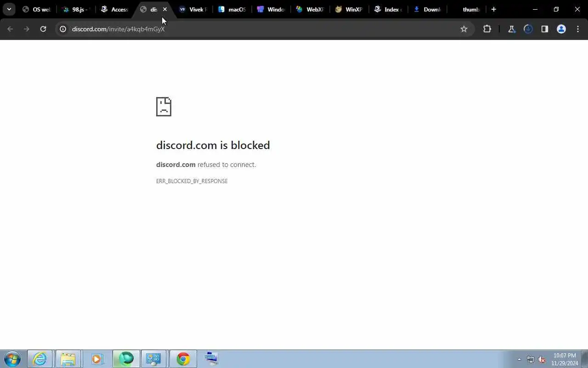Bookmark this page with star icon
This screenshot has height=368, width=588.
pos(464,29)
